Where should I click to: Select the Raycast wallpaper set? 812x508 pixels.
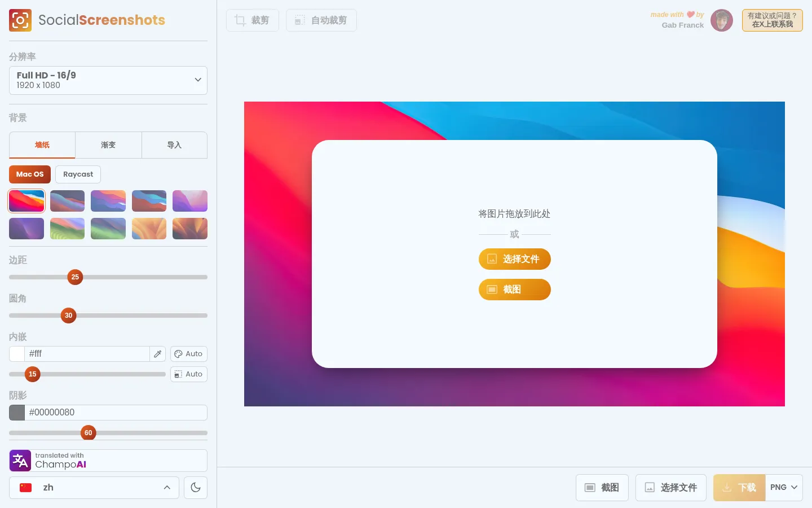78,174
